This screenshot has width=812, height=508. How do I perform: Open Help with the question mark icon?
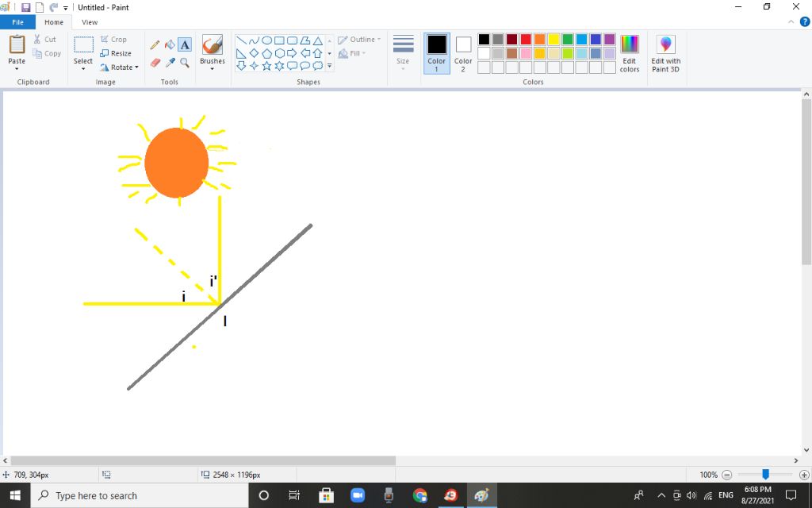tap(805, 21)
